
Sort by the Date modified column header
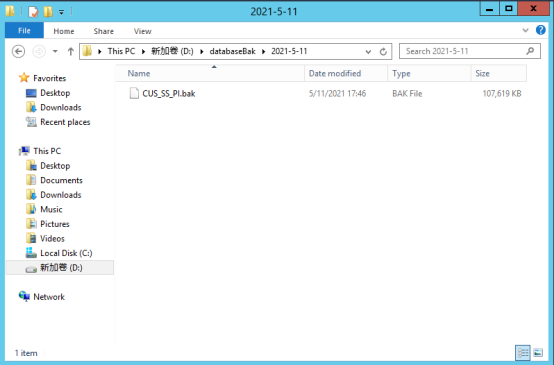tap(346, 73)
